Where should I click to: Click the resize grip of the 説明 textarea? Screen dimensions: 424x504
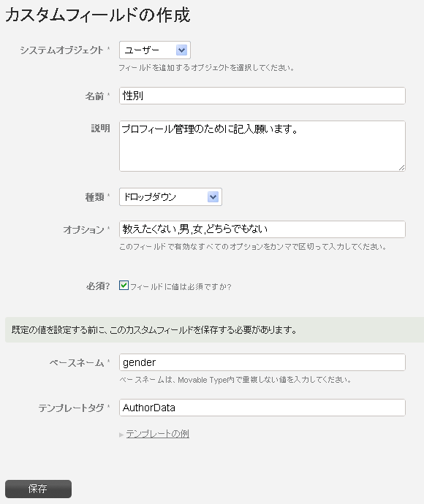(x=401, y=167)
